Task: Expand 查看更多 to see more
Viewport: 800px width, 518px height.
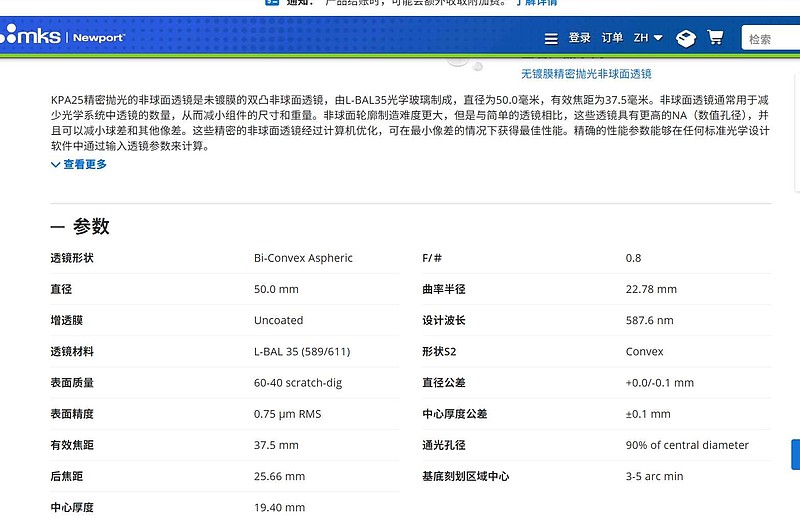Action: tap(79, 164)
